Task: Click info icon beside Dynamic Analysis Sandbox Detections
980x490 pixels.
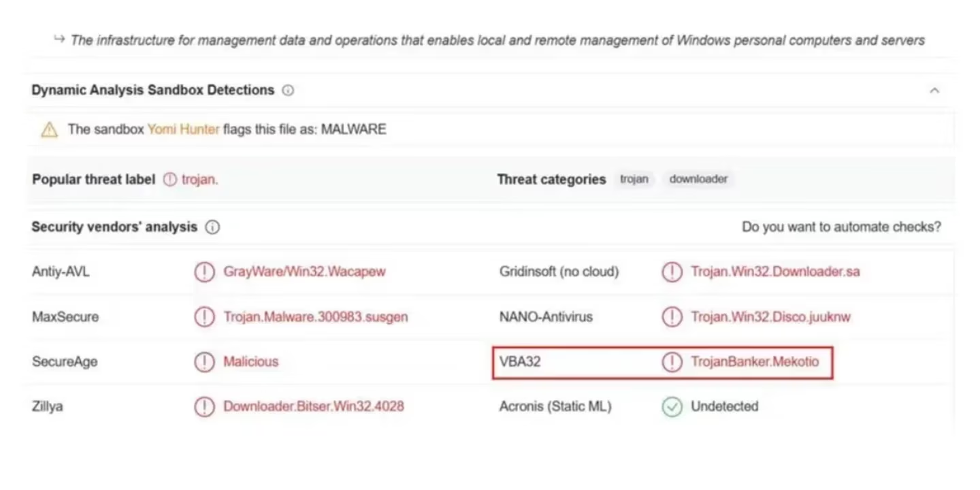Action: 288,90
